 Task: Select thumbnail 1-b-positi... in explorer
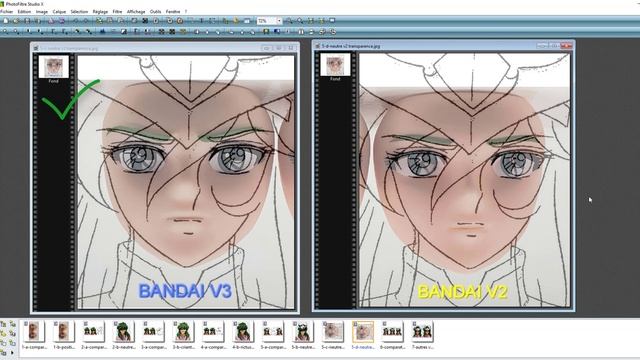[x=64, y=335]
